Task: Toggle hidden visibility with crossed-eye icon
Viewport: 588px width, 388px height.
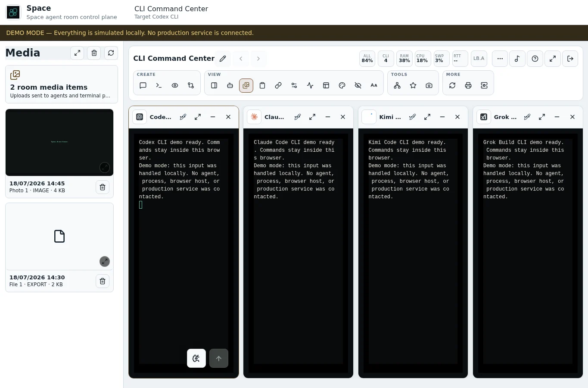Action: (358, 85)
